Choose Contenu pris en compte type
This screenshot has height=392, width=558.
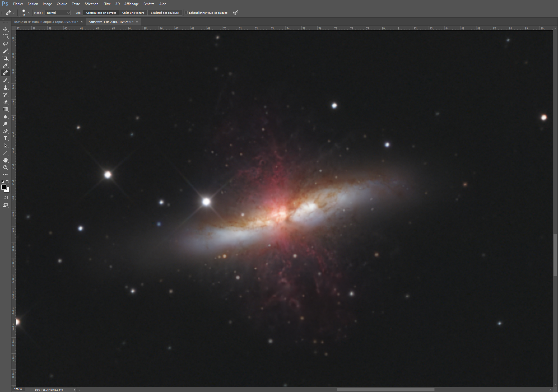pyautogui.click(x=101, y=13)
